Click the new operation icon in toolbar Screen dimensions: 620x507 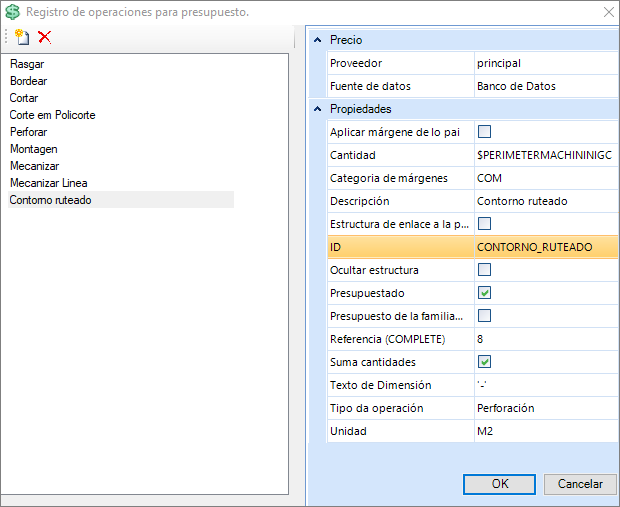(22, 37)
